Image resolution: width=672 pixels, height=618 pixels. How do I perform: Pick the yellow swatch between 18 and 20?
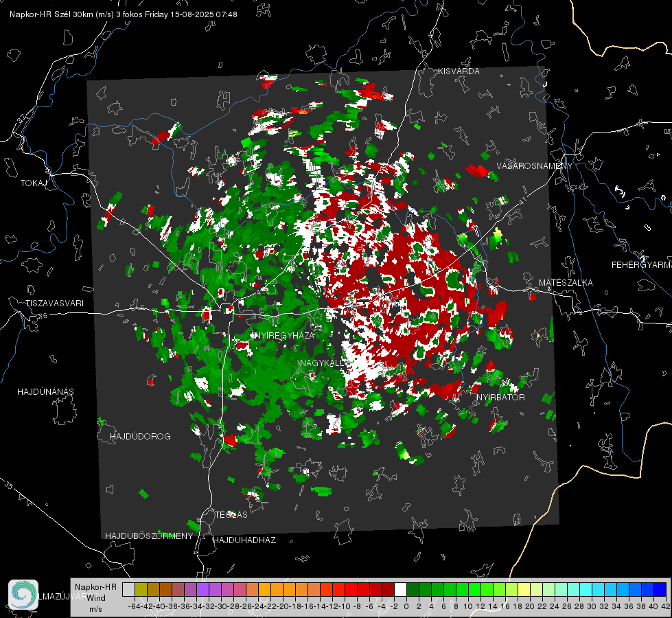pos(524,589)
